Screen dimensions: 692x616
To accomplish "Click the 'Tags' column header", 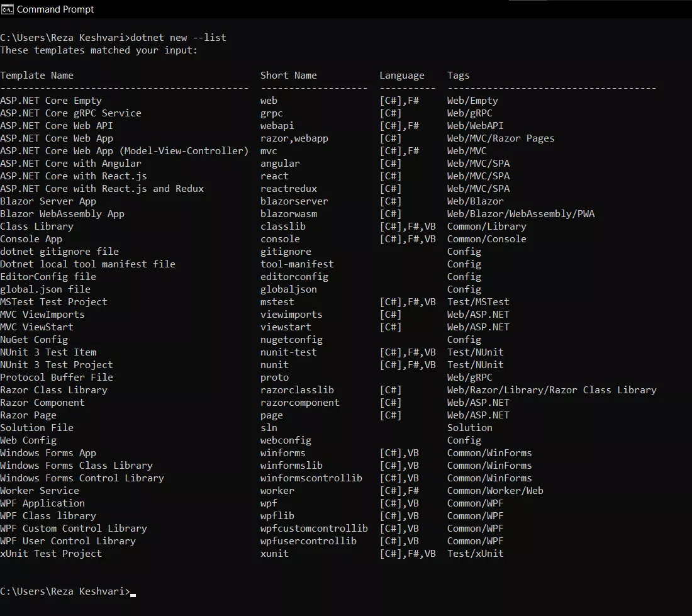I will 458,76.
